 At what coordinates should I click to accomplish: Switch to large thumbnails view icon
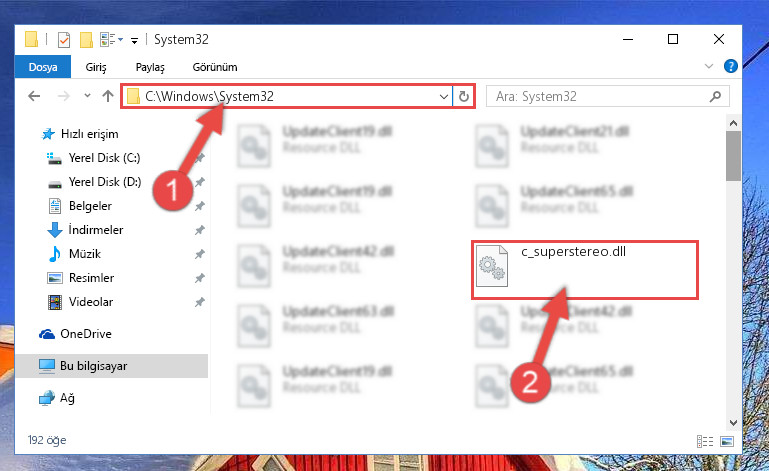point(727,441)
